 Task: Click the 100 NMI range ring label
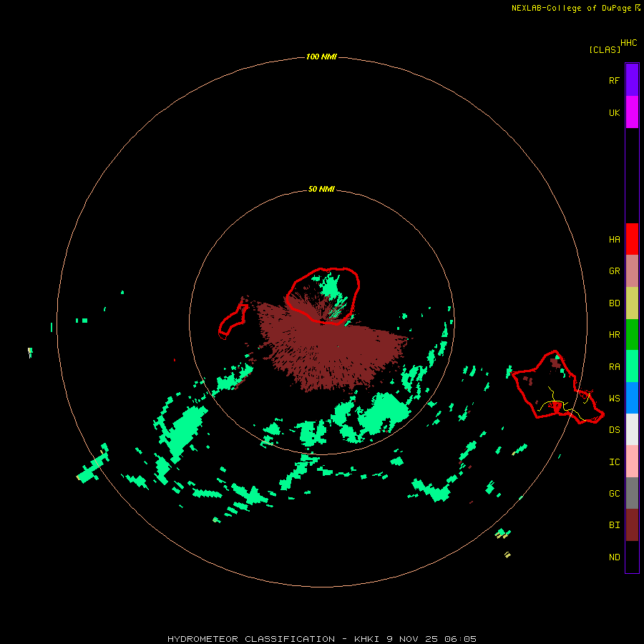pyautogui.click(x=321, y=57)
